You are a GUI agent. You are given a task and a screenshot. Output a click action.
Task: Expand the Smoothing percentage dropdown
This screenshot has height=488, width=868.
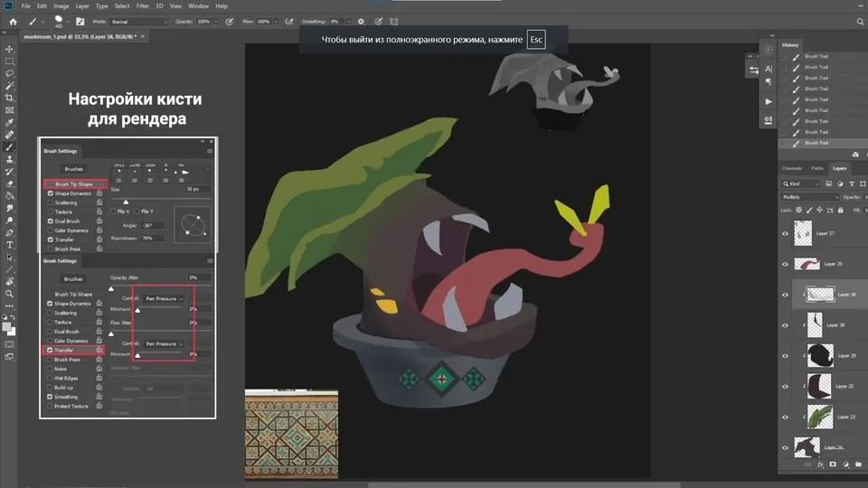coord(348,22)
